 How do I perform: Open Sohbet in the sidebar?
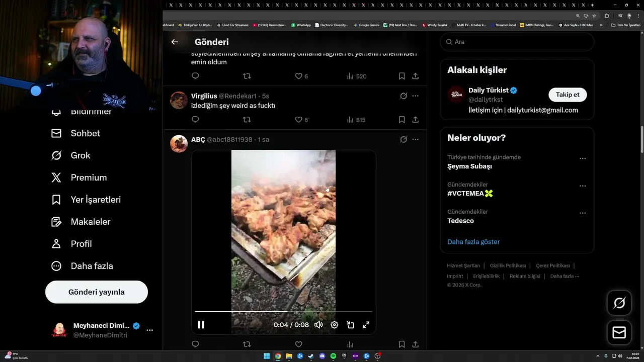(x=75, y=133)
